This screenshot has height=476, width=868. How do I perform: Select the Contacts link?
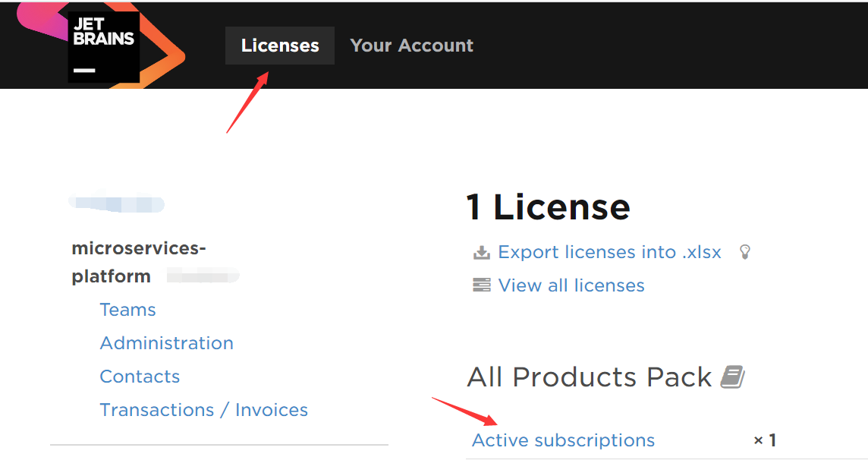(140, 377)
